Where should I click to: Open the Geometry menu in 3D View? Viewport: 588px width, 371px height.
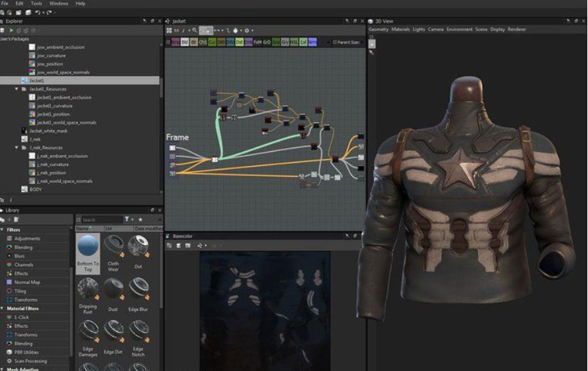(x=378, y=29)
